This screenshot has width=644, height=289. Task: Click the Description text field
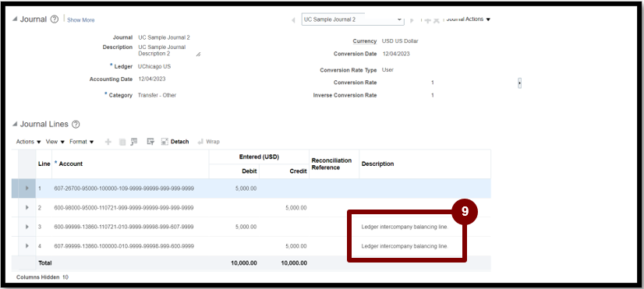pos(168,51)
